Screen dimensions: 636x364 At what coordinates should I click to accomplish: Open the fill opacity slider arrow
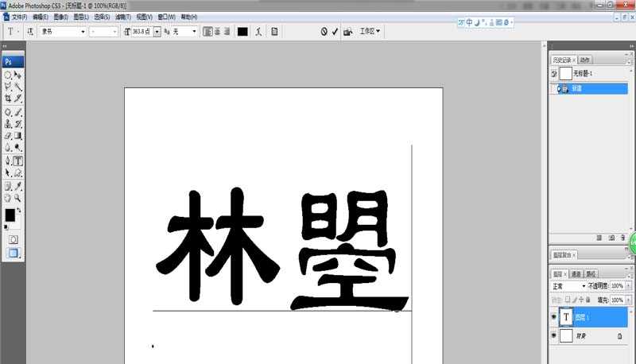[628, 300]
